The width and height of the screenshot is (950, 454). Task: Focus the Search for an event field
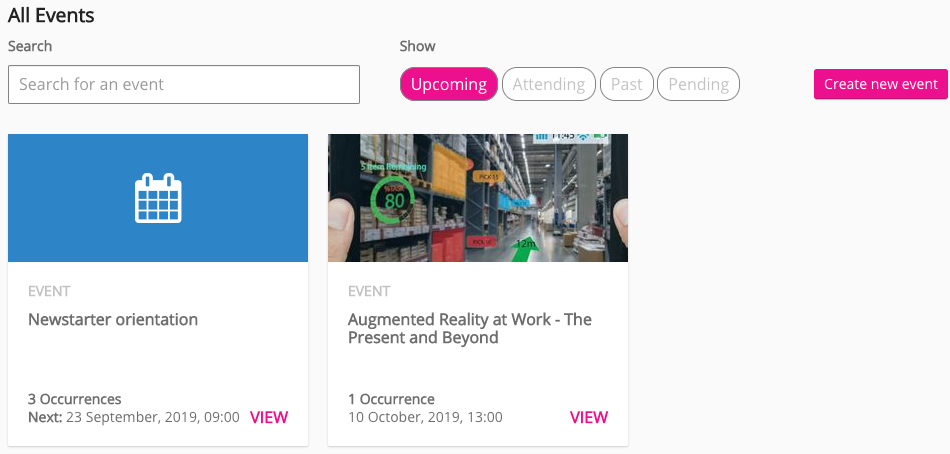(183, 85)
